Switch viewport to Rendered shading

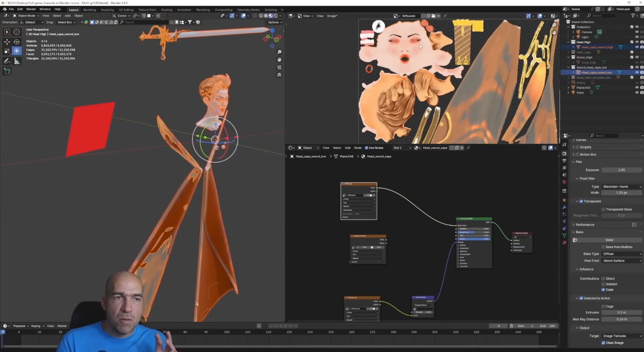pyautogui.click(x=275, y=16)
